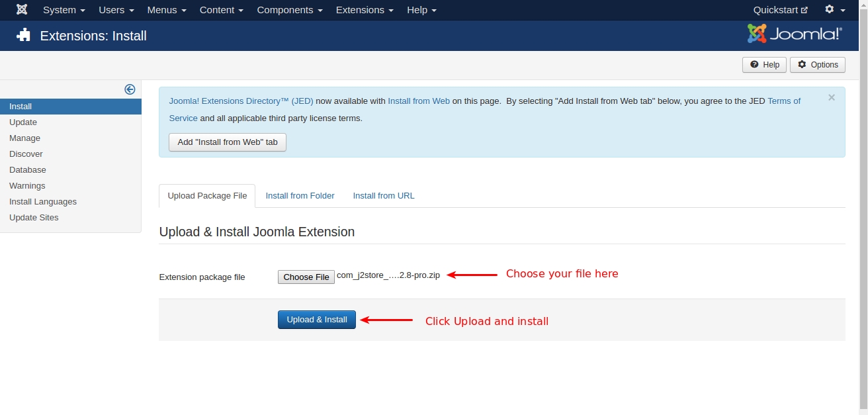Click the puzzle piece Extensions icon

point(24,35)
